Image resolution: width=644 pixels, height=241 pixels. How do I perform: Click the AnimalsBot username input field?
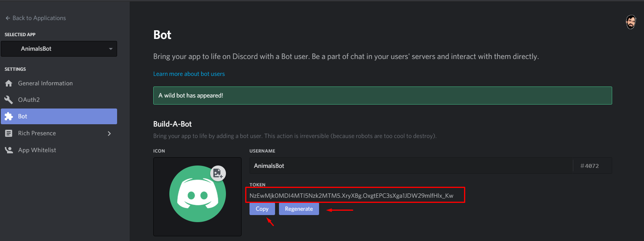(411, 166)
